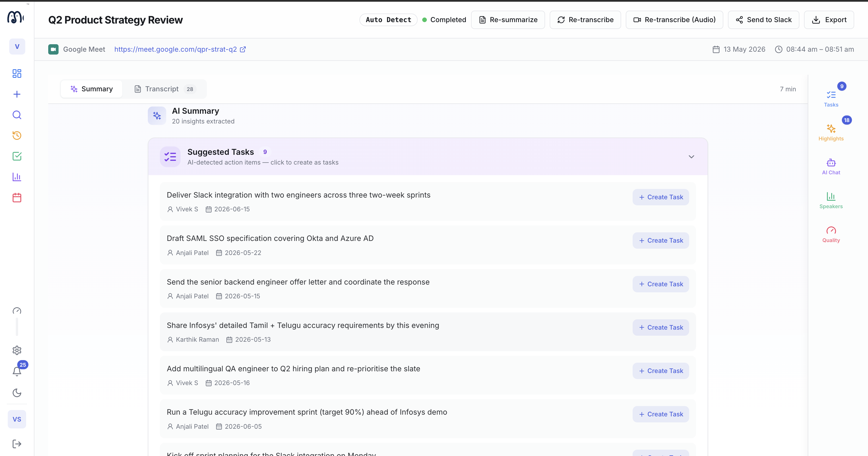Image resolution: width=868 pixels, height=456 pixels.
Task: Click the 'Draft SAML SSO specification' task text
Action: 270,238
